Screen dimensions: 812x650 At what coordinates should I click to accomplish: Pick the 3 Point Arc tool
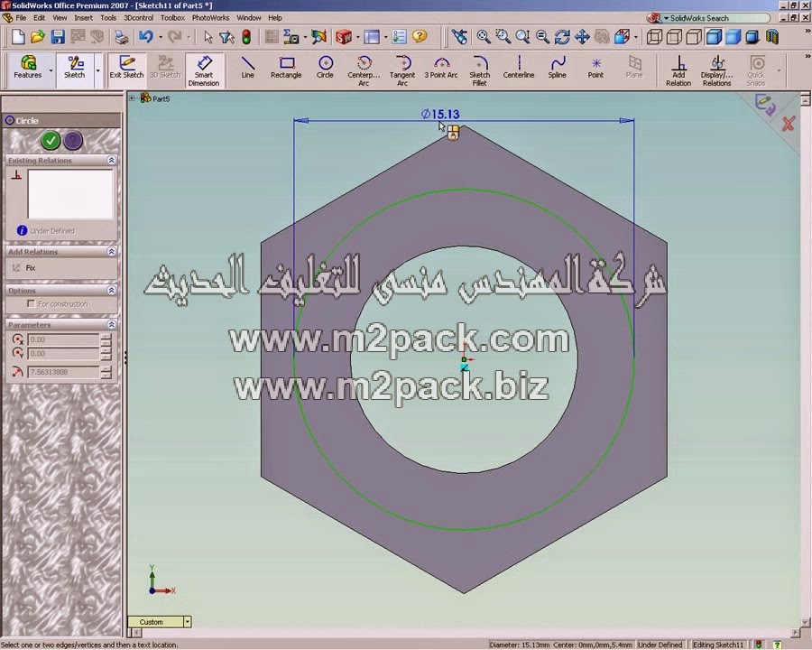441,68
